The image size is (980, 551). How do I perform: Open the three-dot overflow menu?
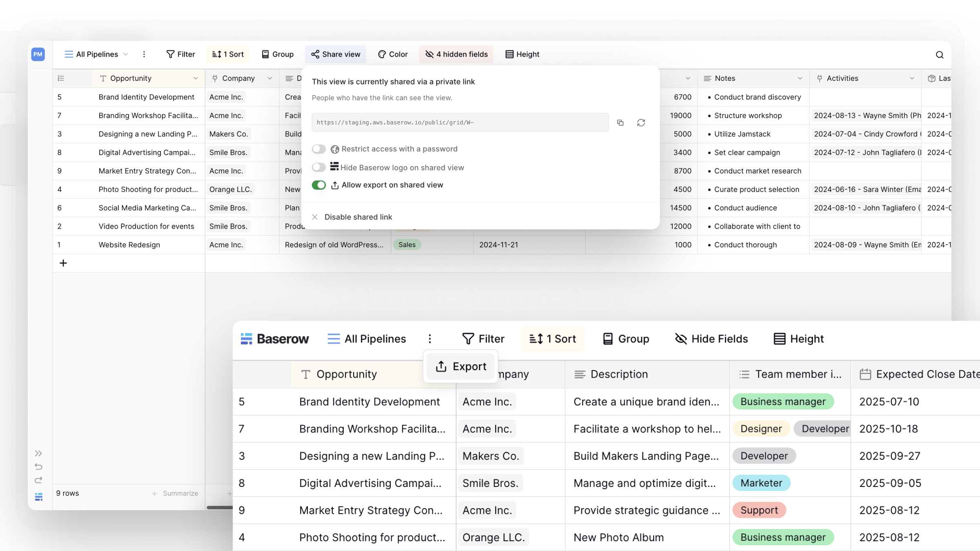tap(144, 54)
